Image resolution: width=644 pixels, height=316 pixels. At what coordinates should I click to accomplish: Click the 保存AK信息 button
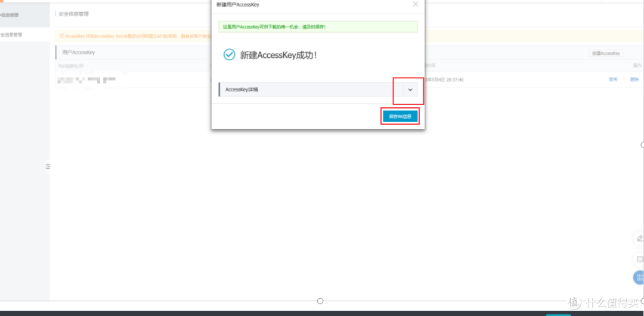(x=400, y=116)
